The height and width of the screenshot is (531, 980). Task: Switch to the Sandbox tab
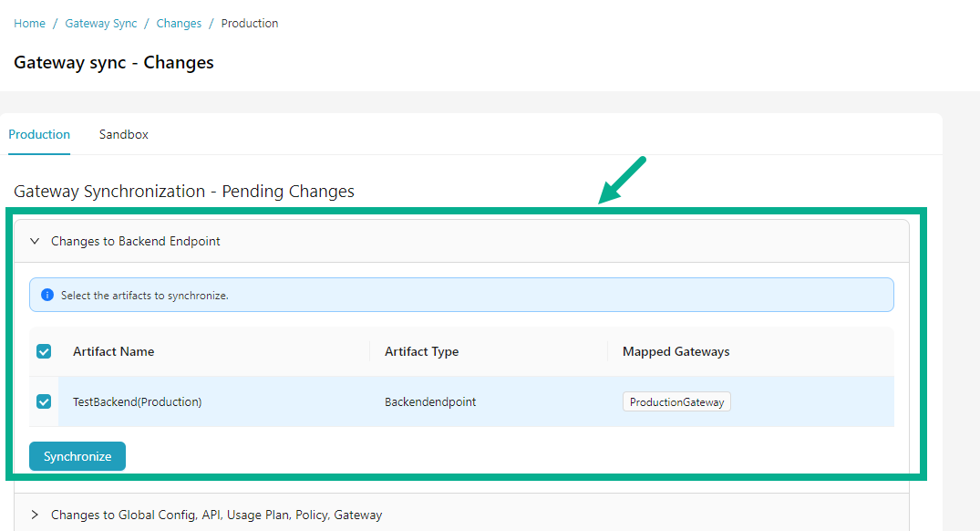point(124,134)
